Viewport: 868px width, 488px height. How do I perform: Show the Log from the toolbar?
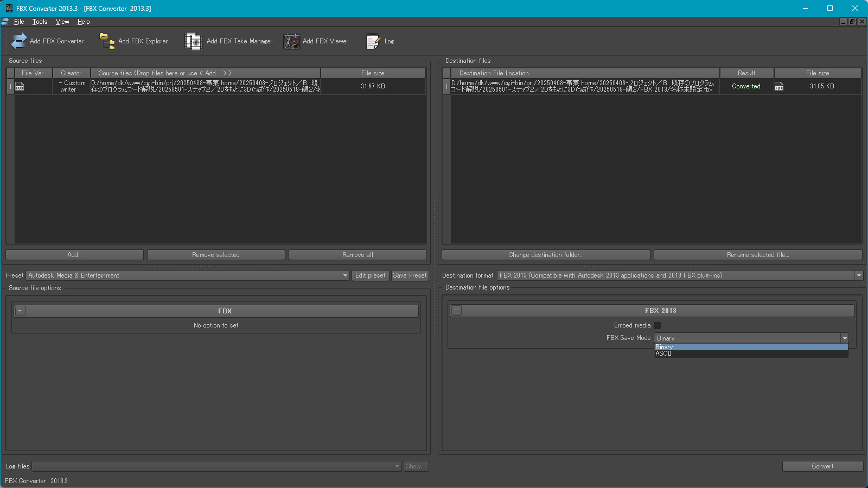[380, 41]
